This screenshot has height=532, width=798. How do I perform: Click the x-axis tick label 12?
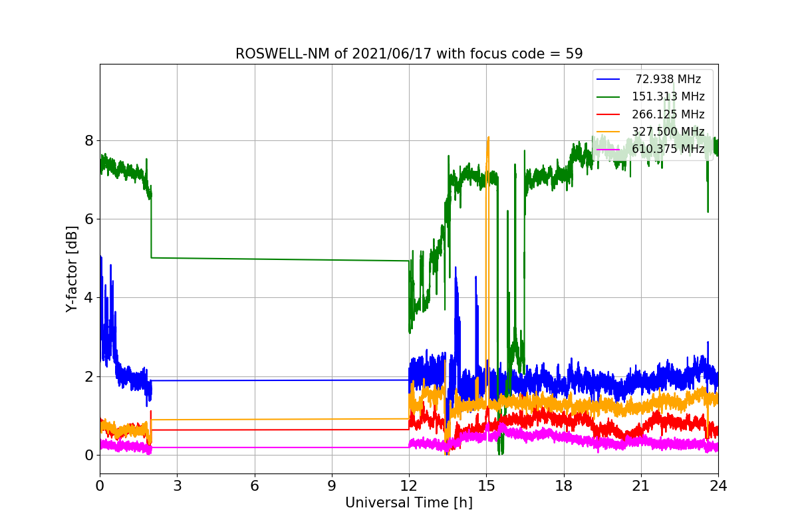(x=409, y=485)
